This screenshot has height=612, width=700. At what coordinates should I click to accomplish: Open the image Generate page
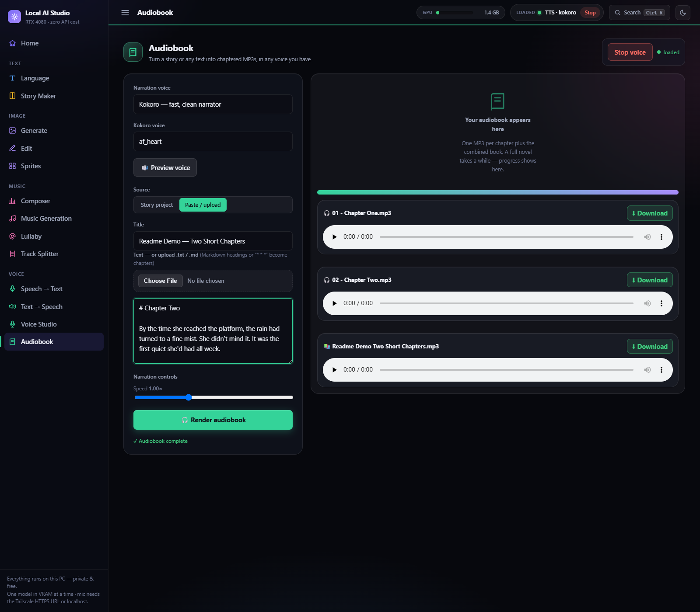coord(54,131)
